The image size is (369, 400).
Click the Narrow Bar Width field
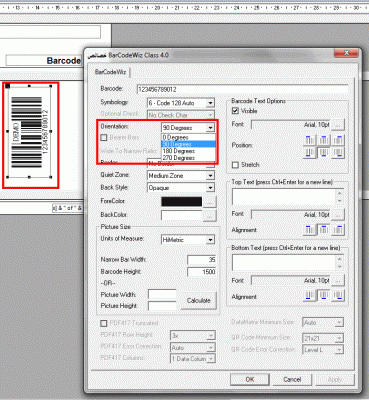click(201, 260)
